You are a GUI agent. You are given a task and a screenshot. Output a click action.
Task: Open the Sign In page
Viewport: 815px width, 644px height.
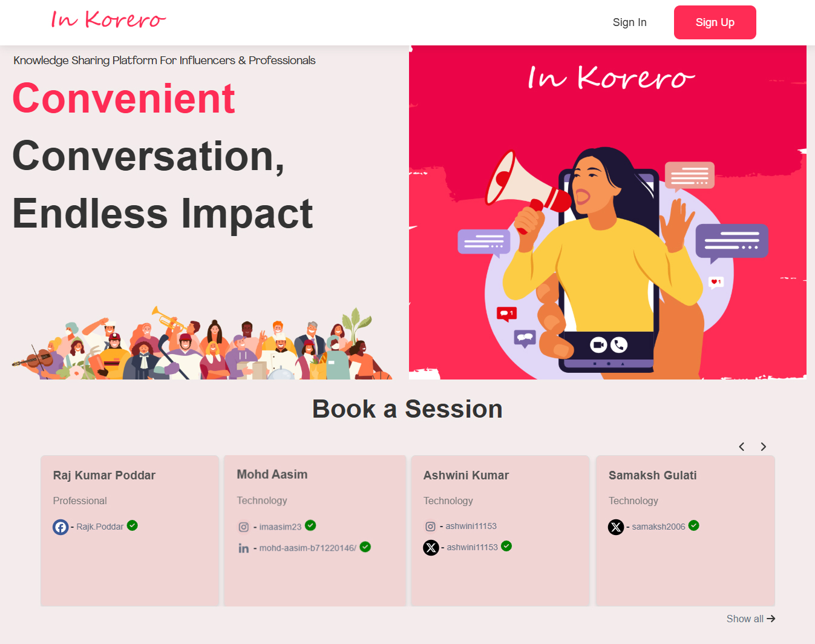pos(629,22)
